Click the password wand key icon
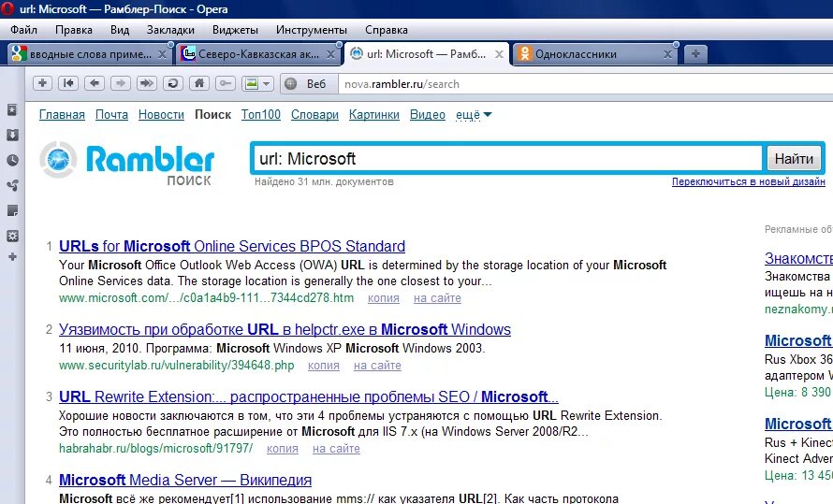Viewport: 833px width, 504px height. pos(226,83)
